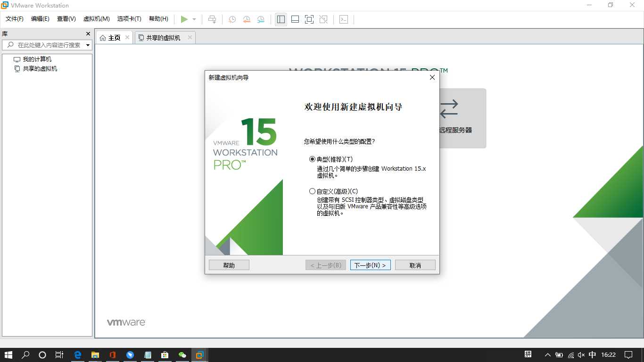
Task: Click the VMware Workstation taskbar icon
Action: (200, 355)
